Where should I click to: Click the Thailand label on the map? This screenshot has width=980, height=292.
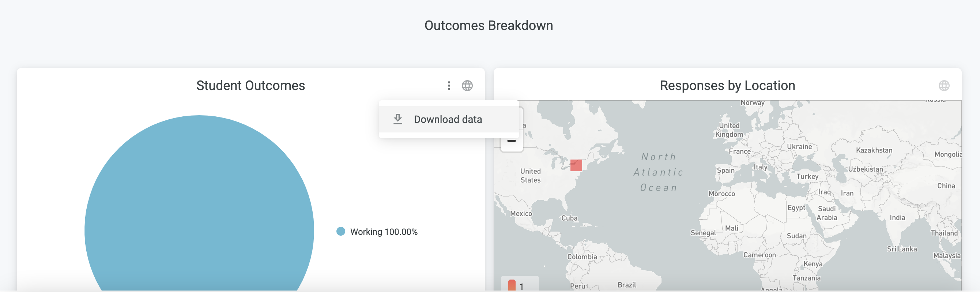pos(944,233)
